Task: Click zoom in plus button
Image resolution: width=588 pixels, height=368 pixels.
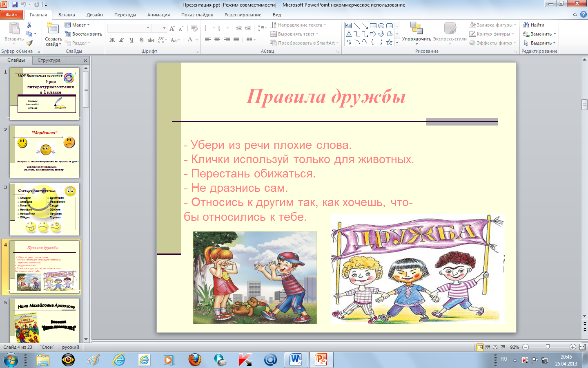Action: [x=573, y=347]
